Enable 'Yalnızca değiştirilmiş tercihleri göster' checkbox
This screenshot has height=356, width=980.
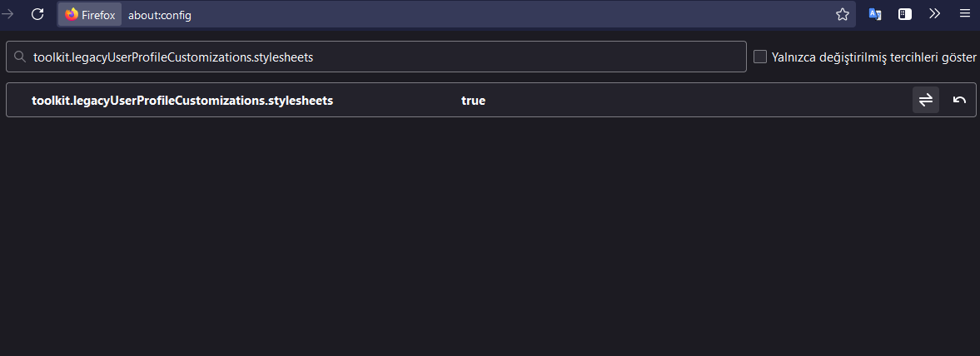(760, 57)
